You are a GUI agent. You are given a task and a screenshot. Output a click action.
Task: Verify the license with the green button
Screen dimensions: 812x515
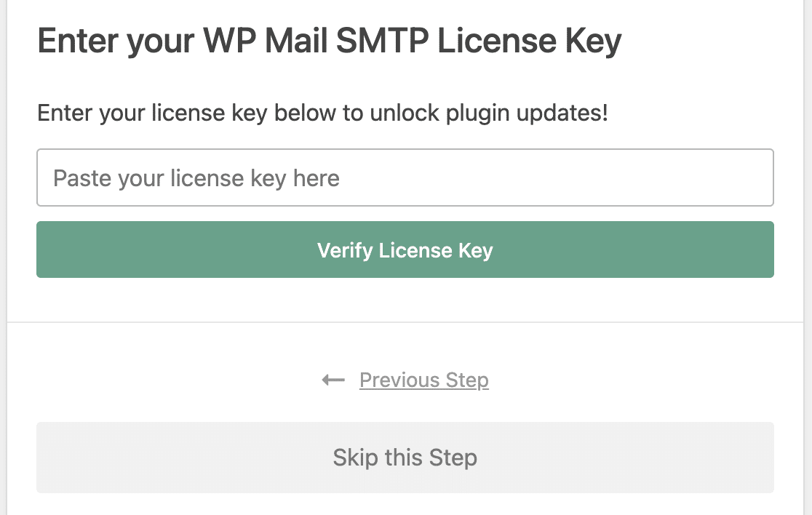coord(405,249)
